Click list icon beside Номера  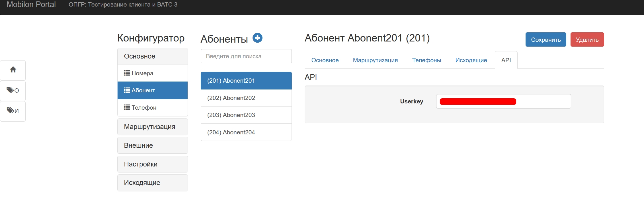[127, 73]
